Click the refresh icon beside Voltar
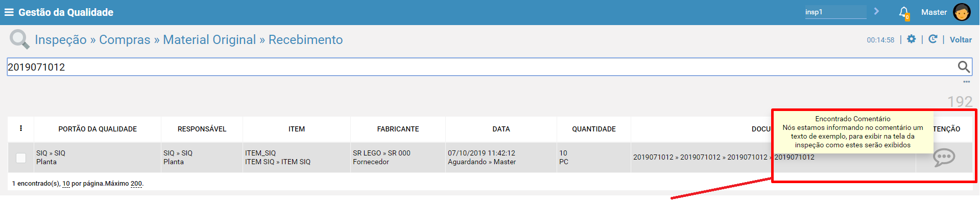Image resolution: width=980 pixels, height=200 pixels. (933, 39)
